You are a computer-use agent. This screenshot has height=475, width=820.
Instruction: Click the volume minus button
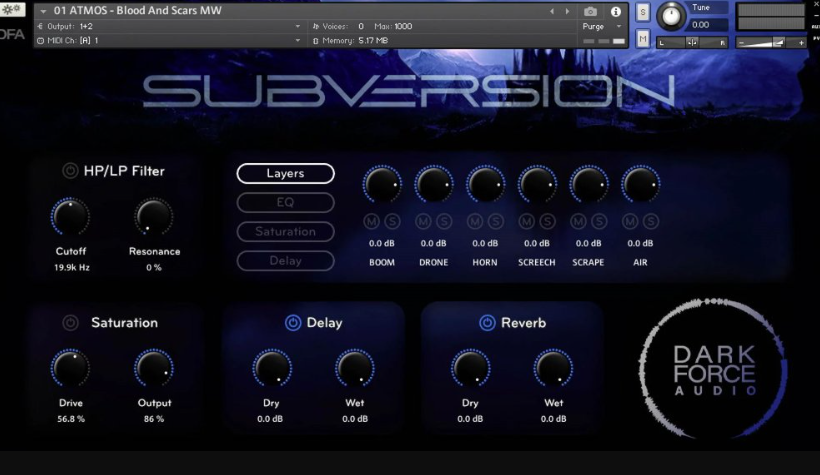741,43
